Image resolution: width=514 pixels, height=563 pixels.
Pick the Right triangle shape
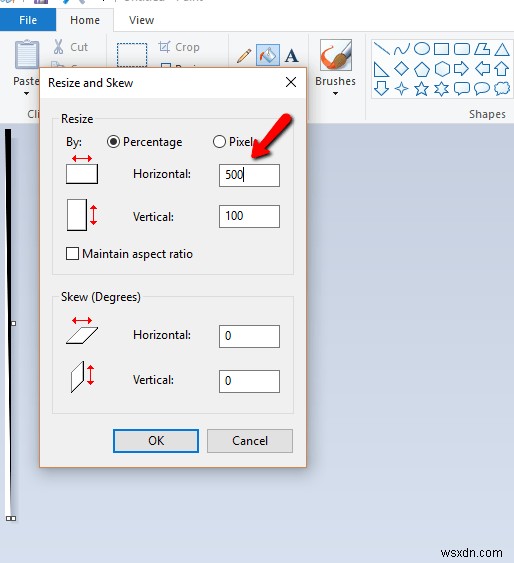point(381,69)
